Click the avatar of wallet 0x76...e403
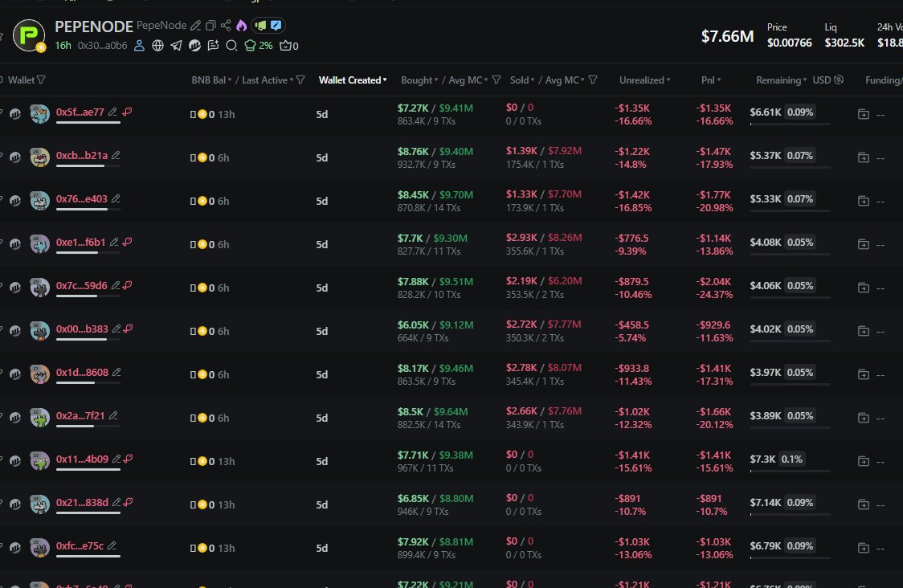Viewport: 903px width, 588px height. coord(40,200)
